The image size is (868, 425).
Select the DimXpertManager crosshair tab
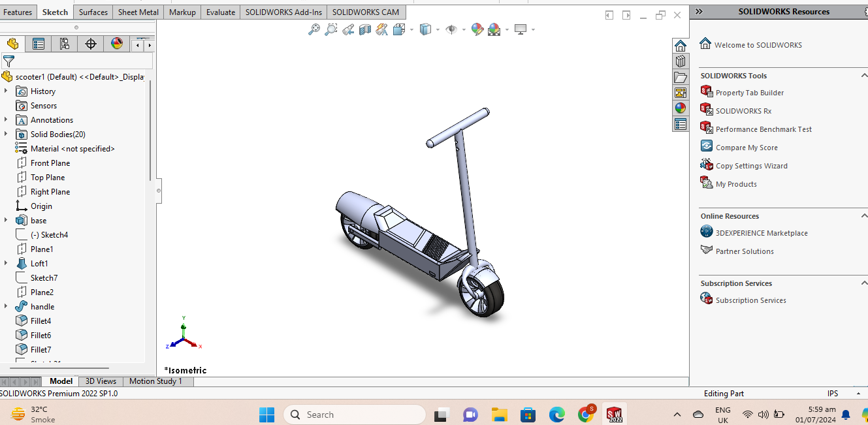(91, 44)
